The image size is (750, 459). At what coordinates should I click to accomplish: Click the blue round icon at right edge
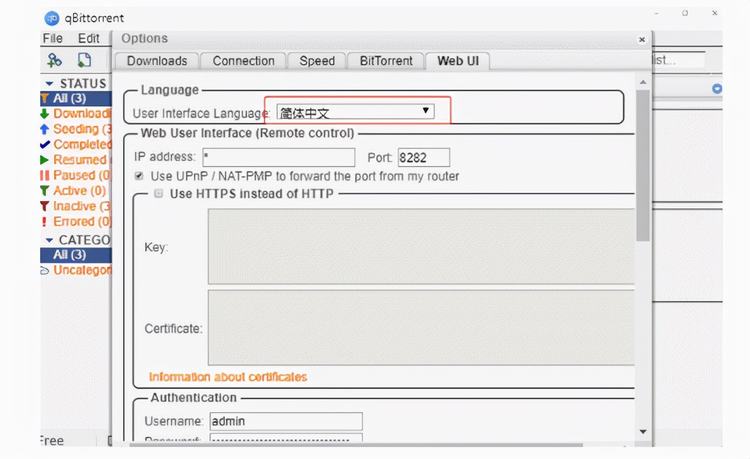pos(717,88)
